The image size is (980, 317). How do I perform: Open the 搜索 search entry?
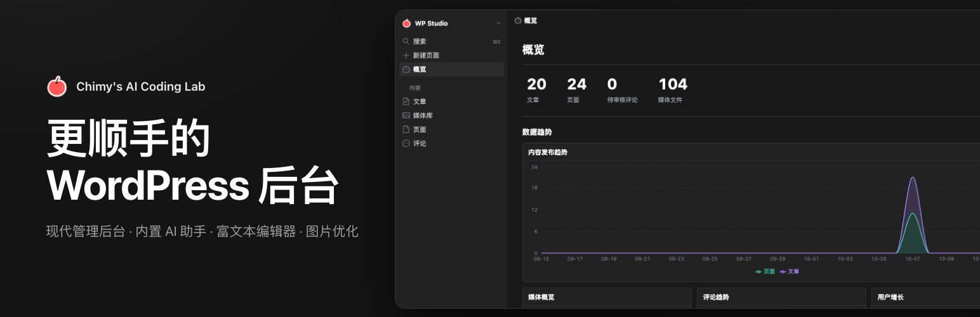(451, 41)
